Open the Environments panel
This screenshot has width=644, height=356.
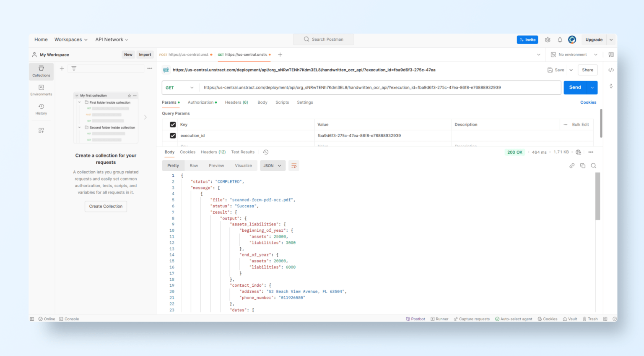(41, 89)
